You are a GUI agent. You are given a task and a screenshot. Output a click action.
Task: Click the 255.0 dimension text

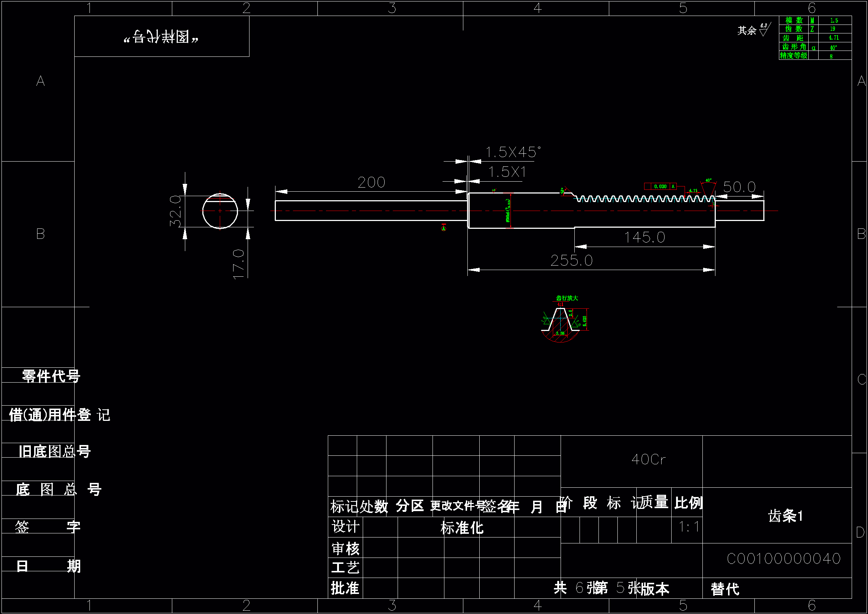571,261
